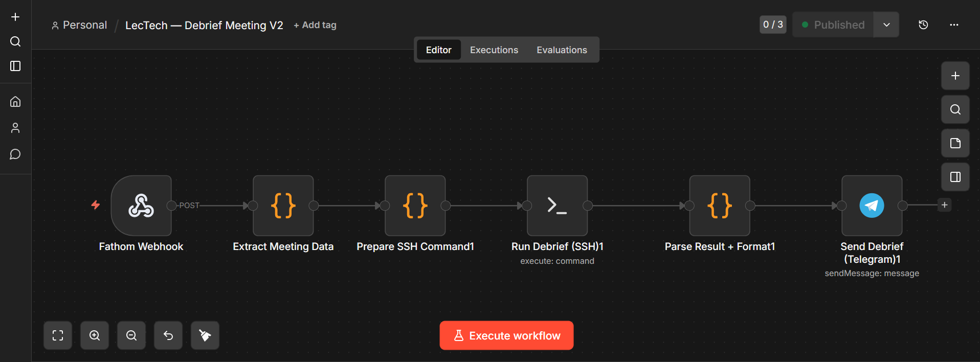The height and width of the screenshot is (362, 980).
Task: Add a sticky note to canvas
Action: coord(955,143)
